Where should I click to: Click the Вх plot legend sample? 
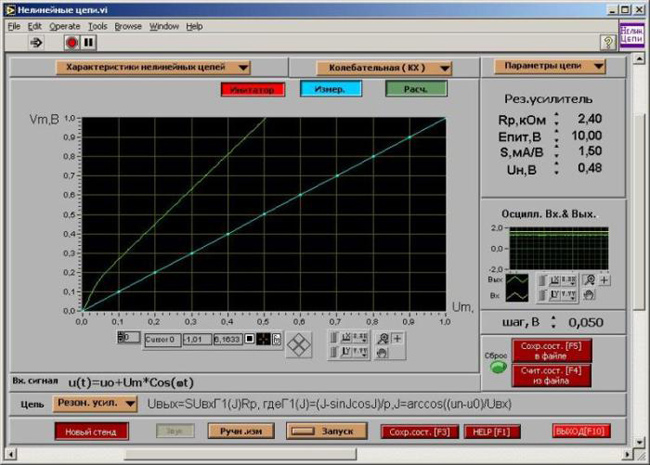pos(517,295)
